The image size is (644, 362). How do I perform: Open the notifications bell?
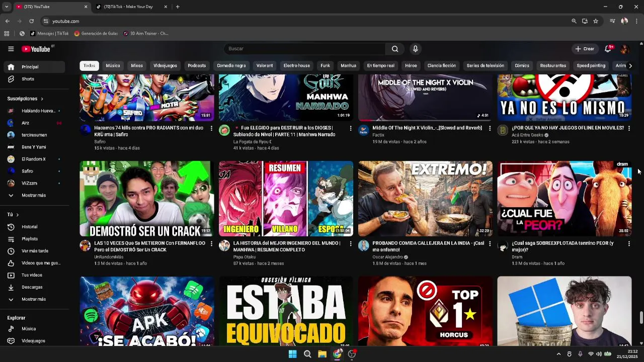coord(608,49)
